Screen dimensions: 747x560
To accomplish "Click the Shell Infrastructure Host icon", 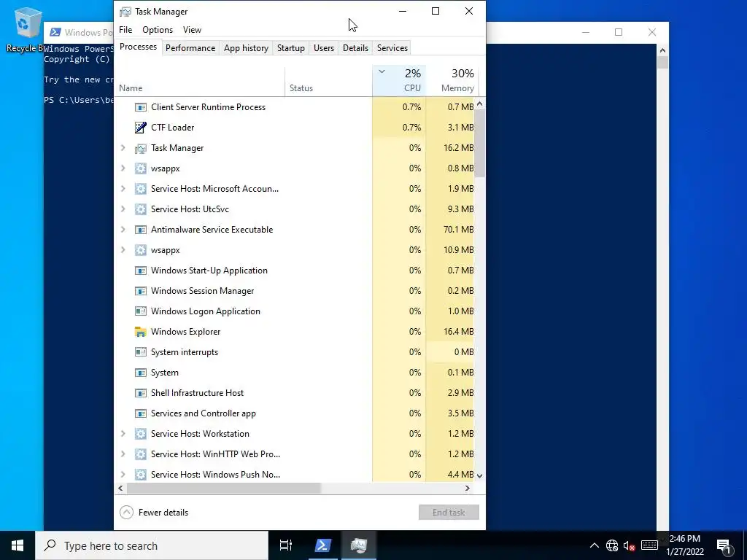I will (x=140, y=393).
